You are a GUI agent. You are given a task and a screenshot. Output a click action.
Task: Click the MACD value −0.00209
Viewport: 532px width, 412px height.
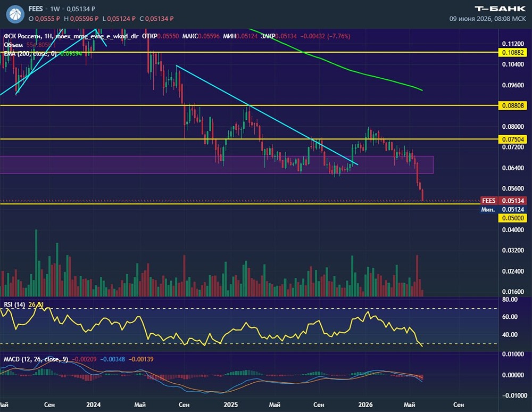point(84,359)
